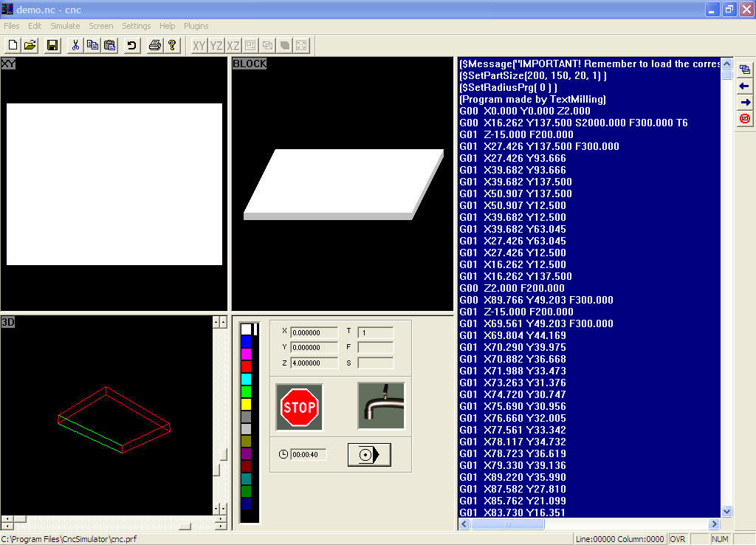Click the New file toolbar icon

(13, 46)
